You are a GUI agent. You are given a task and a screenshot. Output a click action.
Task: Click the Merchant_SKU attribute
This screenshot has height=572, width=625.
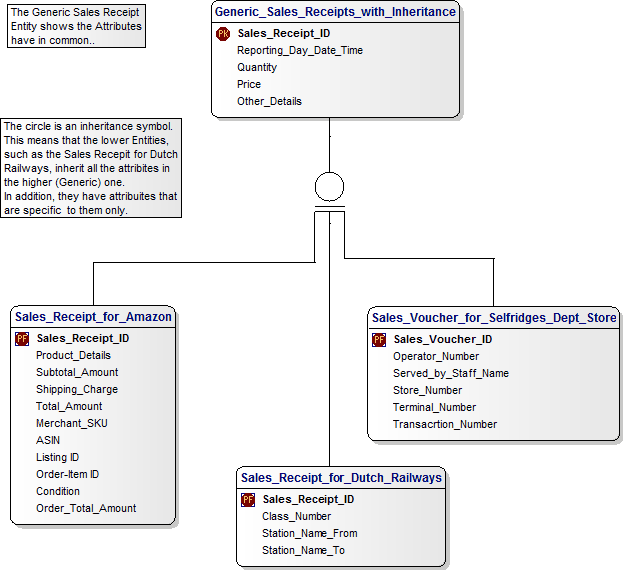click(x=72, y=423)
